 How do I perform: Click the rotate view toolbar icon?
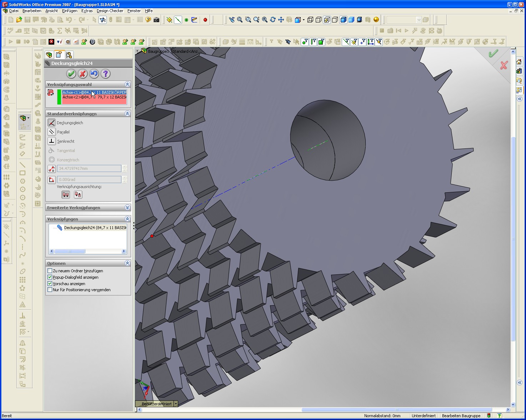[273, 20]
